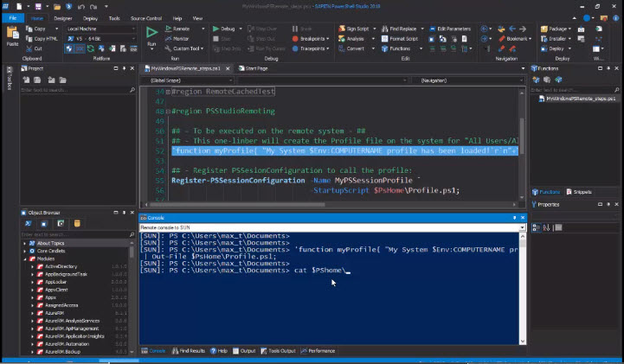Switch to the Source Control ribbon tab
The width and height of the screenshot is (624, 364).
tap(146, 18)
